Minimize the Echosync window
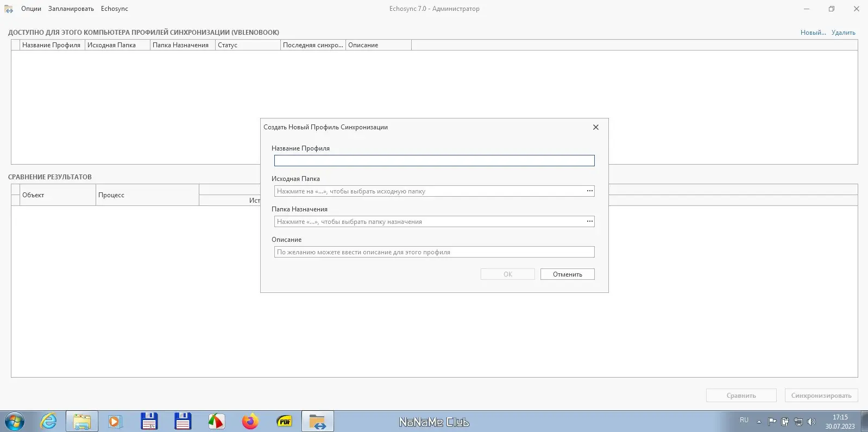The height and width of the screenshot is (432, 868). click(806, 9)
